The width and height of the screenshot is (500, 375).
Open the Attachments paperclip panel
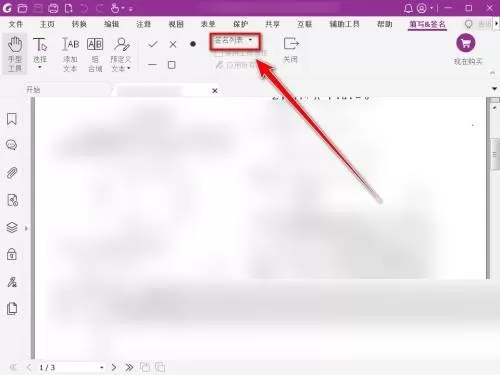pos(12,173)
